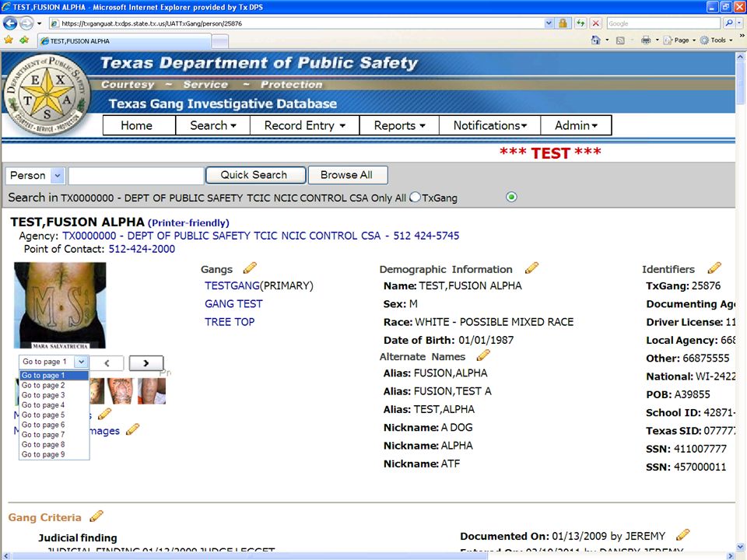This screenshot has height=560, width=747.
Task: Choose 'Go to page 9' from list
Action: 54,454
